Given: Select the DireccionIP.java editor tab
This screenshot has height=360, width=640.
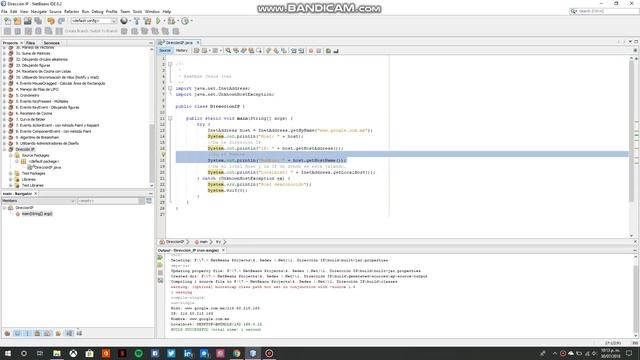Looking at the screenshot, I should [x=179, y=42].
